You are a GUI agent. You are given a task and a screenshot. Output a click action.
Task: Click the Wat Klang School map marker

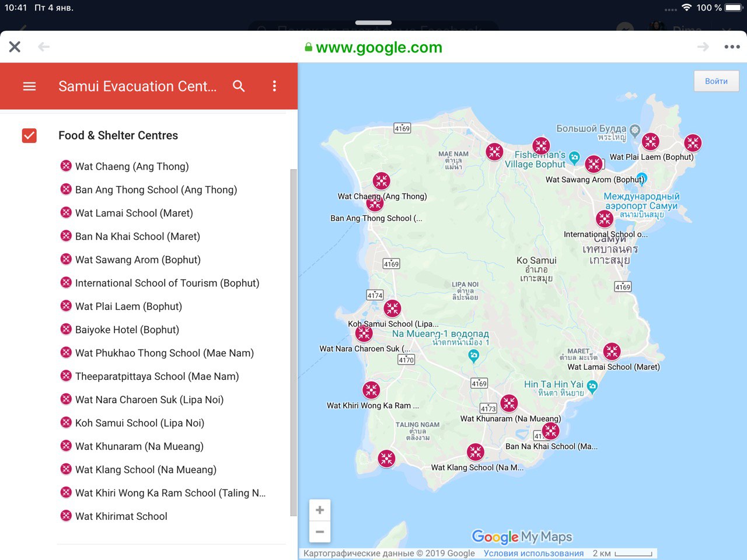tap(475, 452)
